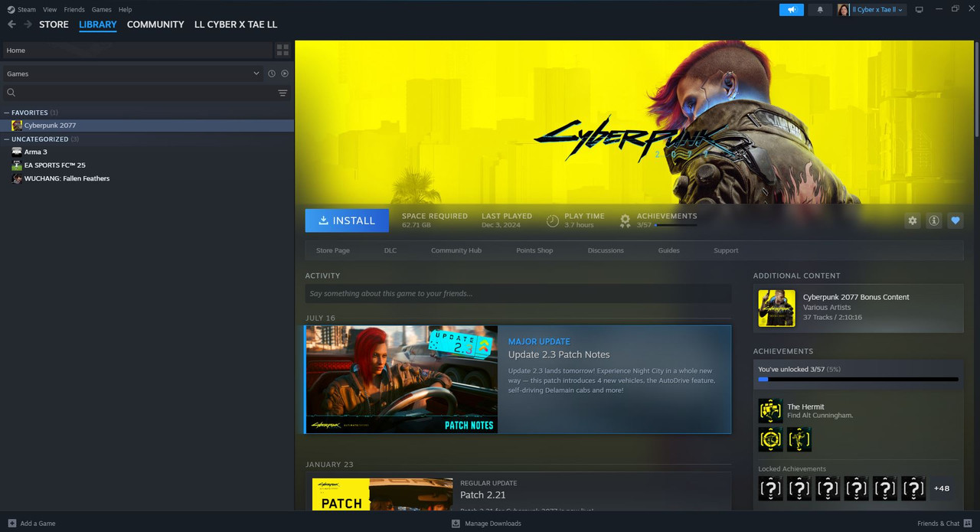The image size is (980, 532).
Task: Open the game info icon
Action: pyautogui.click(x=933, y=220)
